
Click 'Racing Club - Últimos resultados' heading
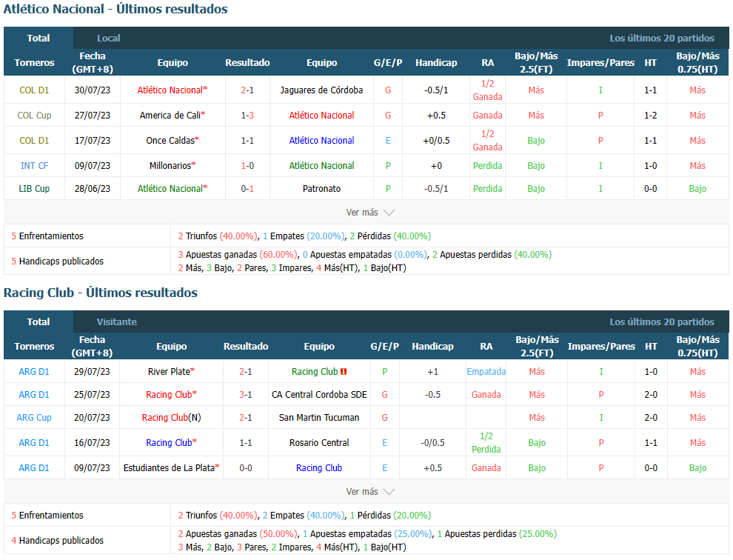pos(101,293)
